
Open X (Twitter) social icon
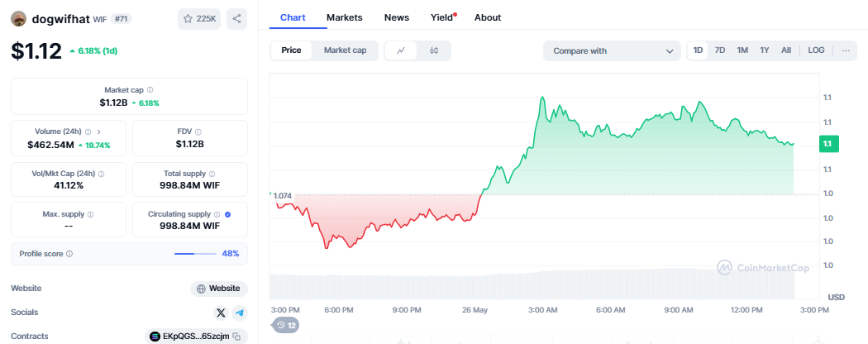pyautogui.click(x=221, y=313)
